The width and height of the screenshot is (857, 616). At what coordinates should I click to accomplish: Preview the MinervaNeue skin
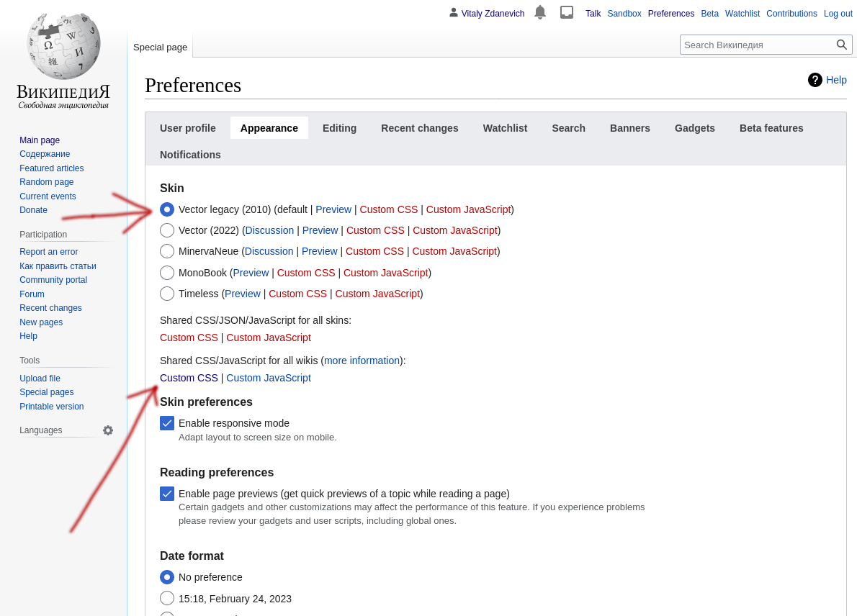click(x=320, y=251)
